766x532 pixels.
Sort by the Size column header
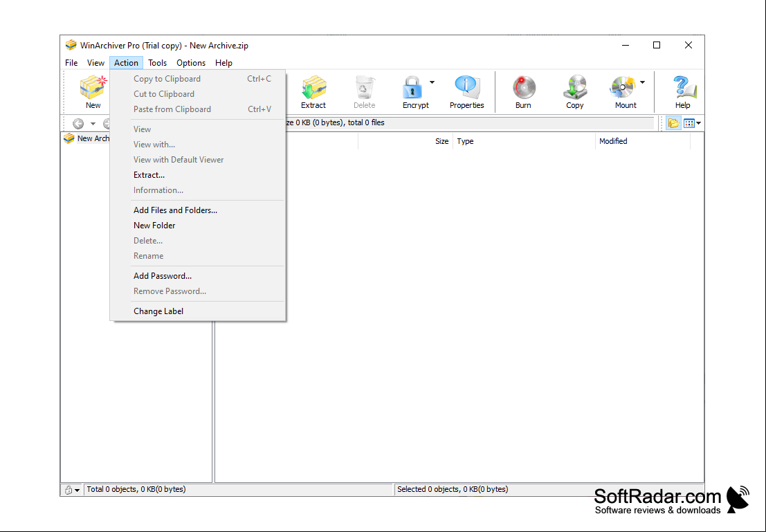click(x=405, y=141)
